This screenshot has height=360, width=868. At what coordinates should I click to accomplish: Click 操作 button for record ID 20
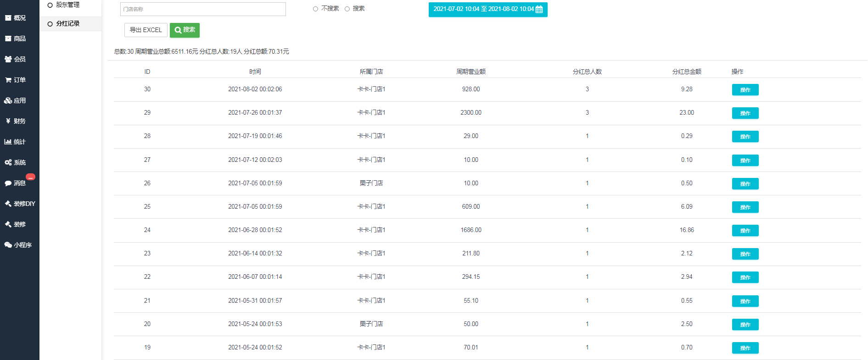coord(745,325)
